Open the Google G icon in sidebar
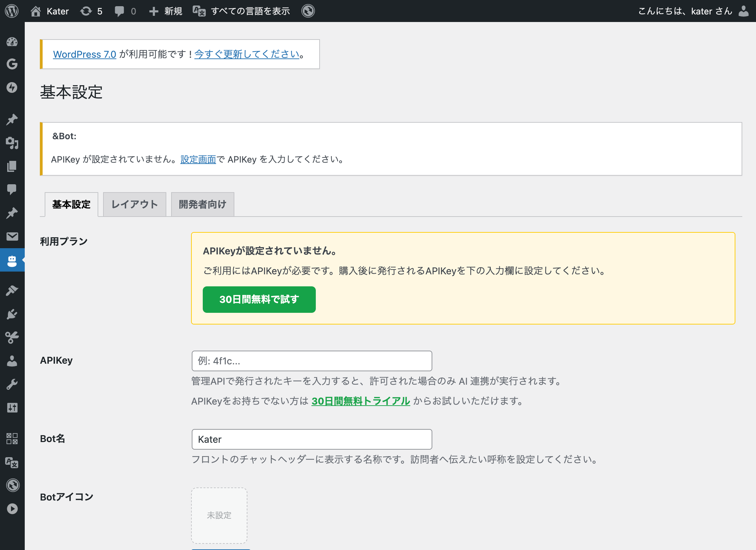 (12, 64)
